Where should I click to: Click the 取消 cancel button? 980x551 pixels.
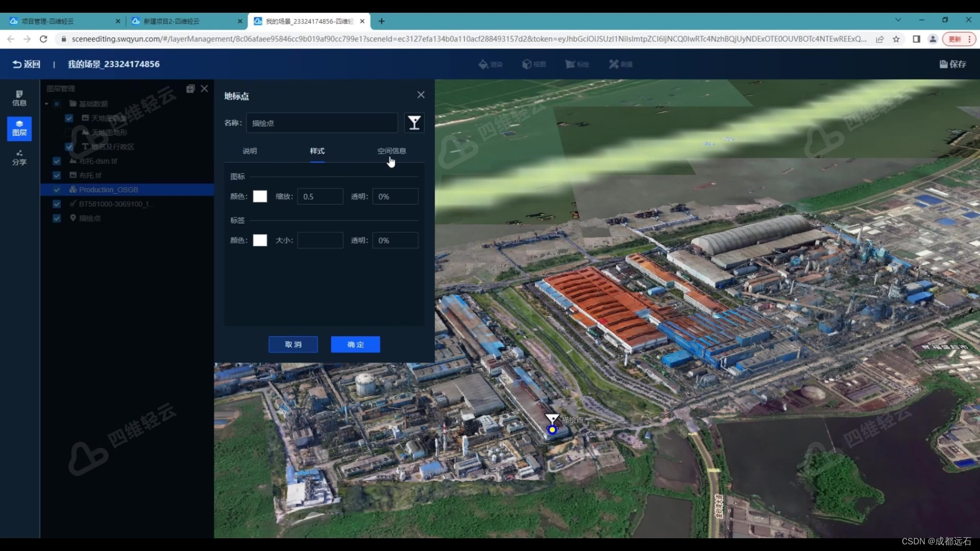tap(293, 344)
